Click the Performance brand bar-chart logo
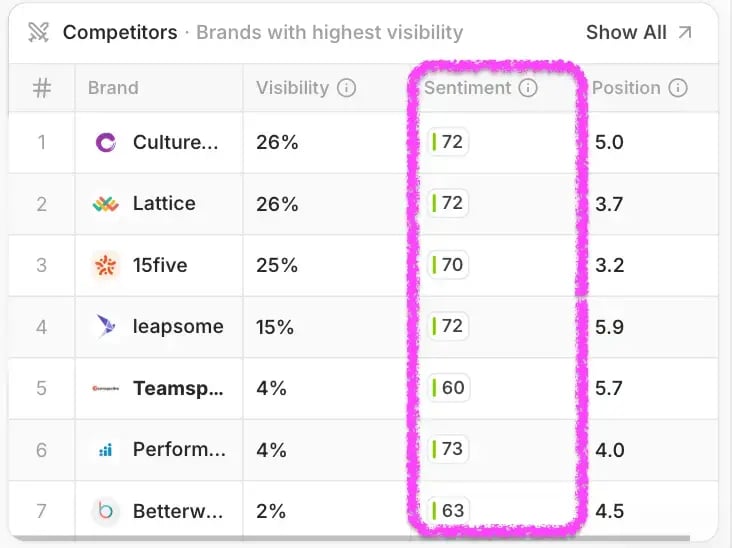 [x=105, y=450]
